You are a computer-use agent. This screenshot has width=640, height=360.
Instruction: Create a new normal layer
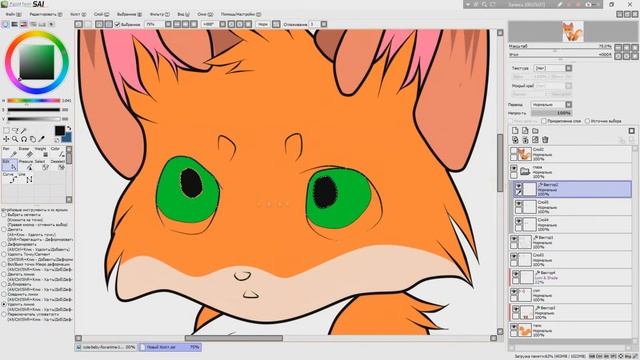click(x=515, y=131)
